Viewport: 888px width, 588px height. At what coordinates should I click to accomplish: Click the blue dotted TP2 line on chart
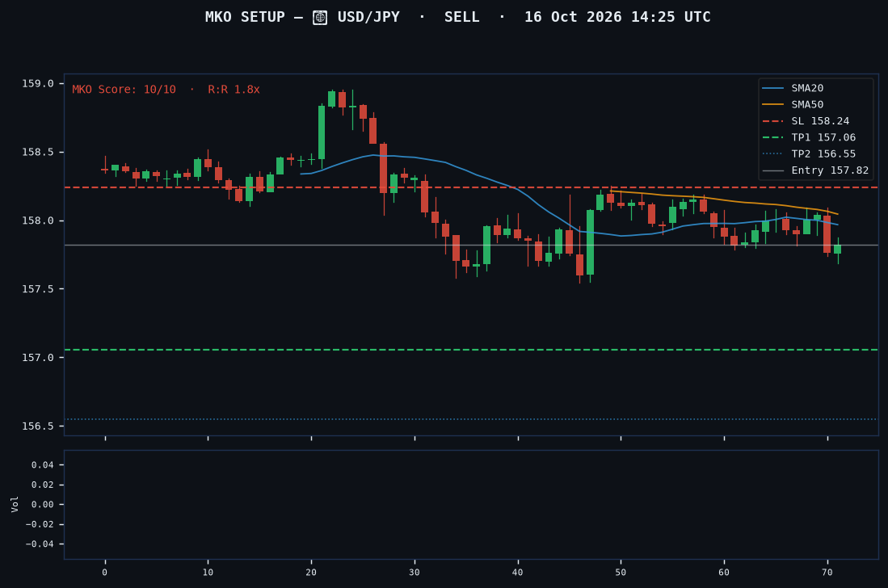tap(471, 419)
